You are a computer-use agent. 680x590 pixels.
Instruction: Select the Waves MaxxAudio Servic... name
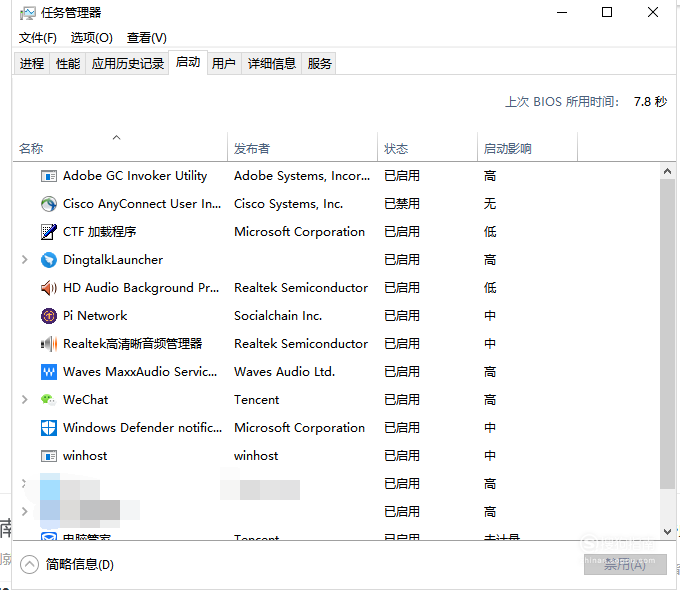pyautogui.click(x=140, y=372)
